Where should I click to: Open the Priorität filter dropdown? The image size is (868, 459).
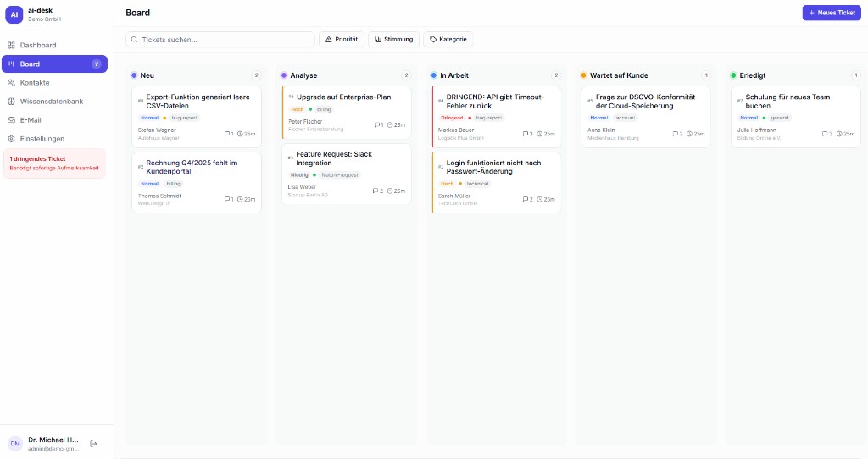tap(341, 39)
